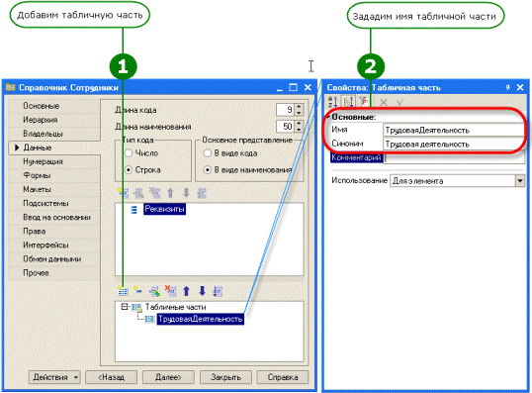Image resolution: width=532 pixels, height=393 pixels.
Task: Click the Далее> button
Action: [168, 377]
